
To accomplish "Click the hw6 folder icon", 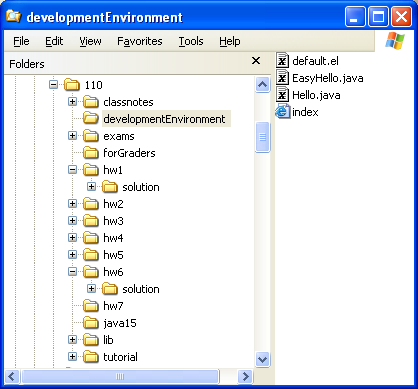I will pyautogui.click(x=91, y=272).
